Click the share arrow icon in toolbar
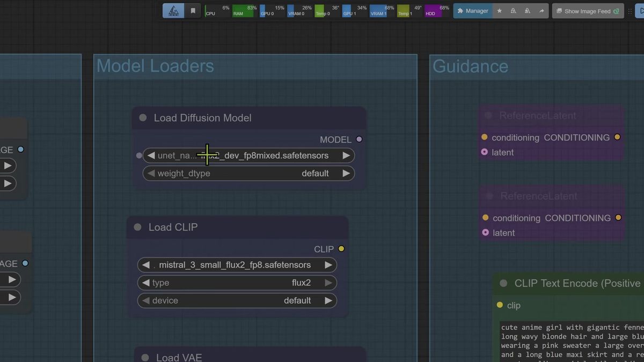 (541, 11)
